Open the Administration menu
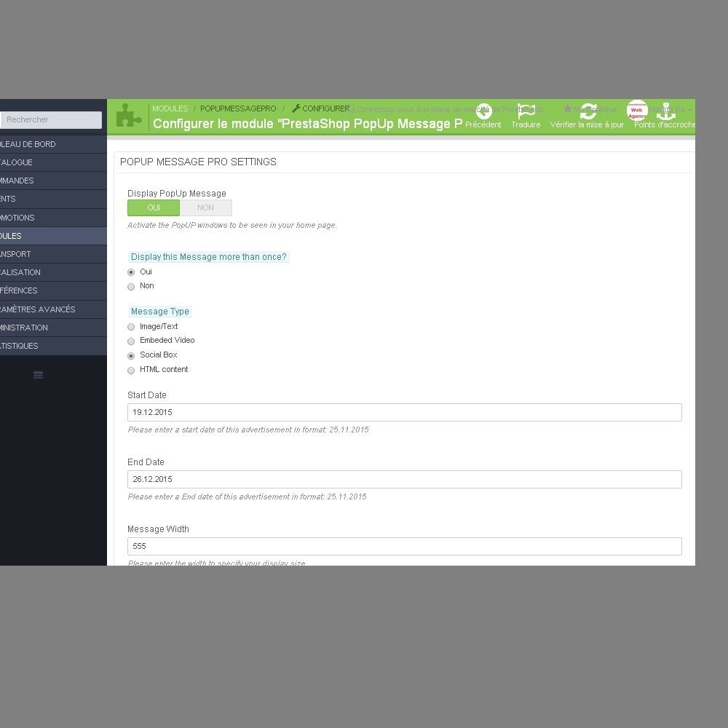Viewport: 728px width, 728px height. 53,328
